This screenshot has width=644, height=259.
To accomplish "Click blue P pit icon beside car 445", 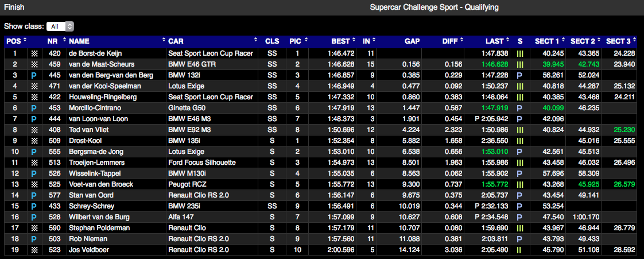I will click(34, 75).
